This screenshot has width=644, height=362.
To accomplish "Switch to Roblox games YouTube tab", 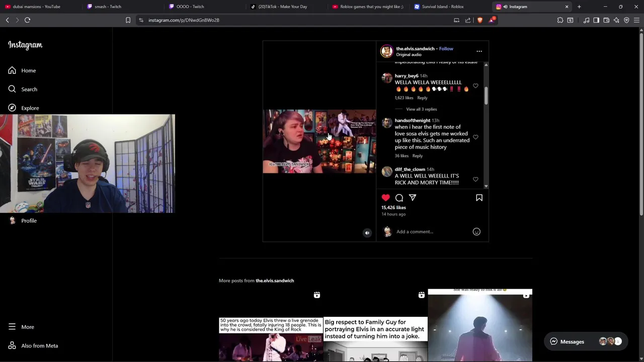I will [368, 7].
